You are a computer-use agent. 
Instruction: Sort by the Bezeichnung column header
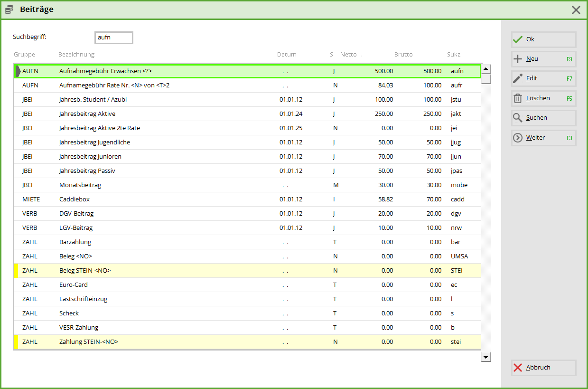76,55
